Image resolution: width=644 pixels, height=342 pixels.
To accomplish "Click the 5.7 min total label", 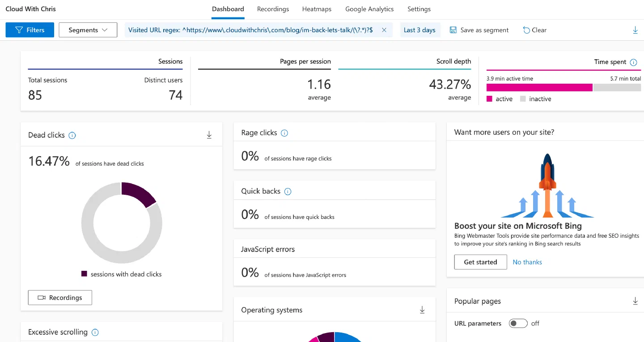I will (626, 78).
